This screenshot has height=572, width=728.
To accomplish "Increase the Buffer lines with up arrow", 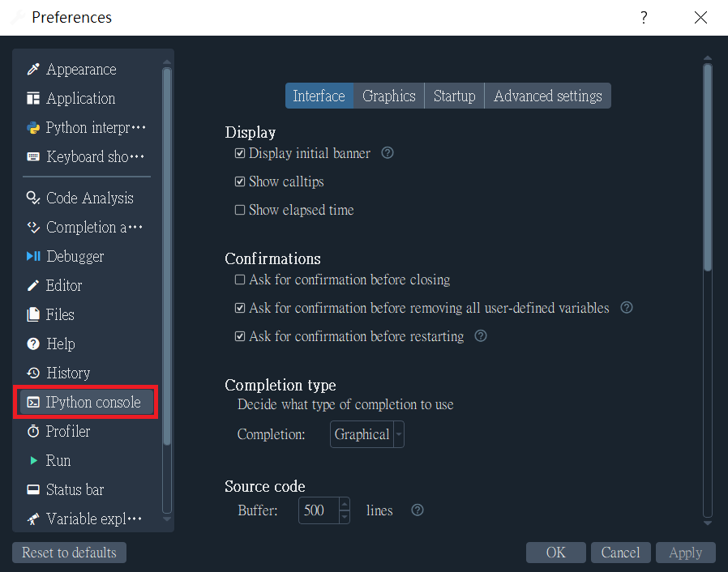I will click(344, 504).
